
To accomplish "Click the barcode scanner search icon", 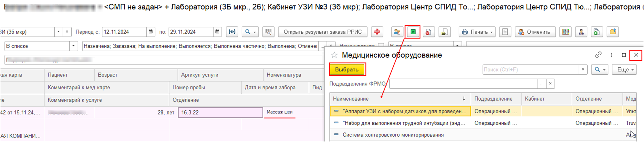I will tap(268, 32).
